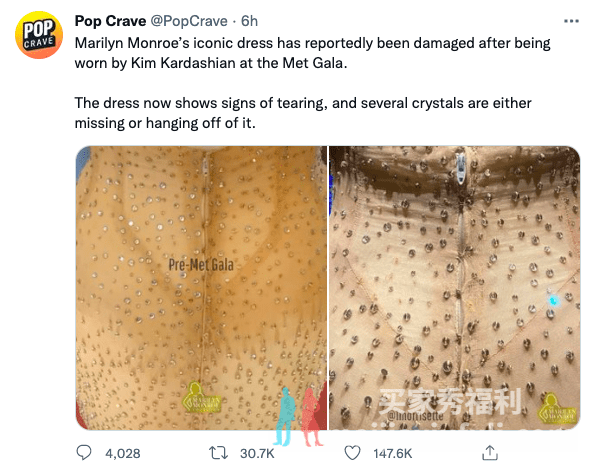Image resolution: width=596 pixels, height=470 pixels.
Task: Open the right damaged dress photo
Action: [x=455, y=288]
